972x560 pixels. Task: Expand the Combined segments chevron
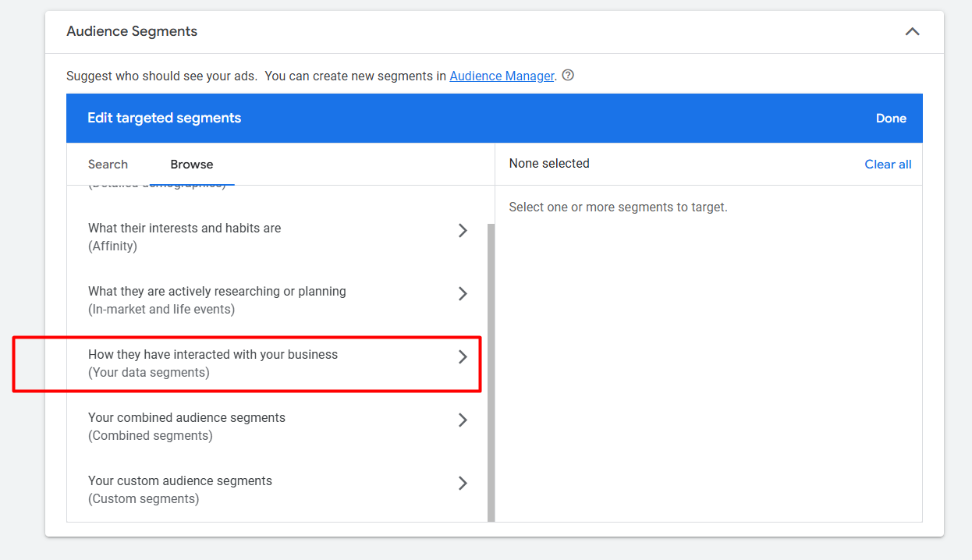463,420
